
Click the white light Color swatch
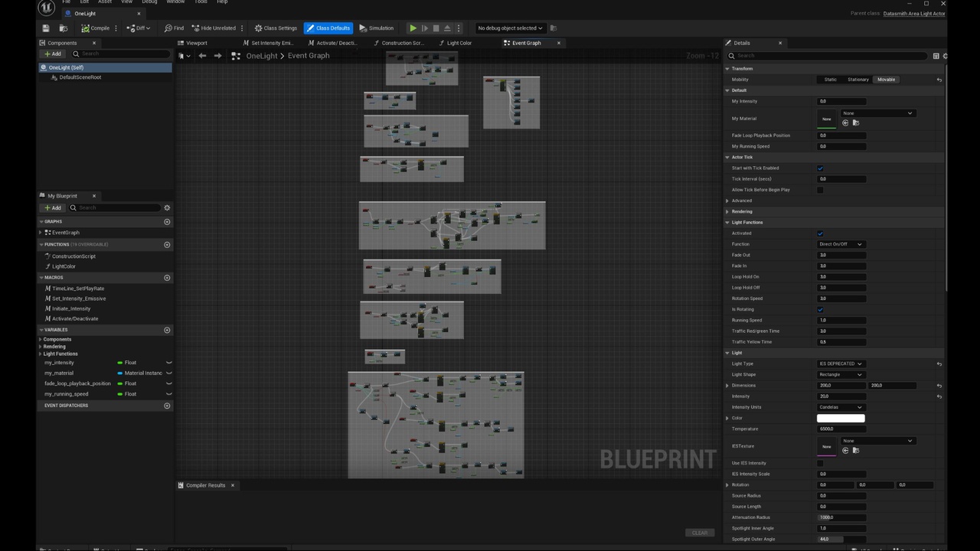click(841, 418)
